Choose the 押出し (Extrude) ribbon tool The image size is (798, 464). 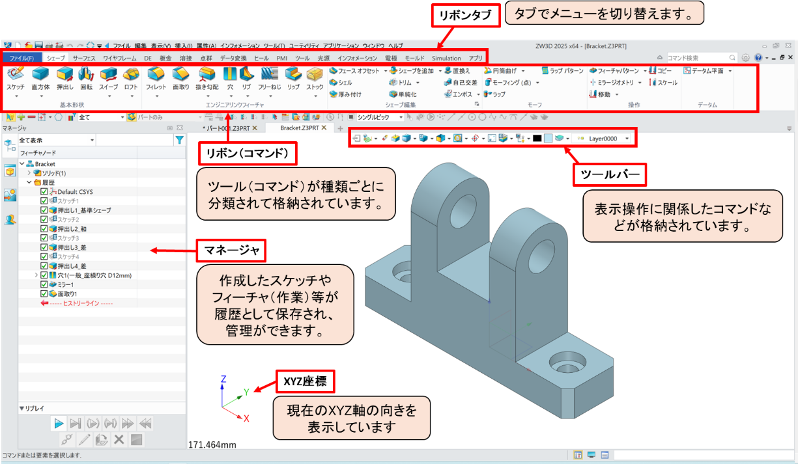pyautogui.click(x=65, y=78)
